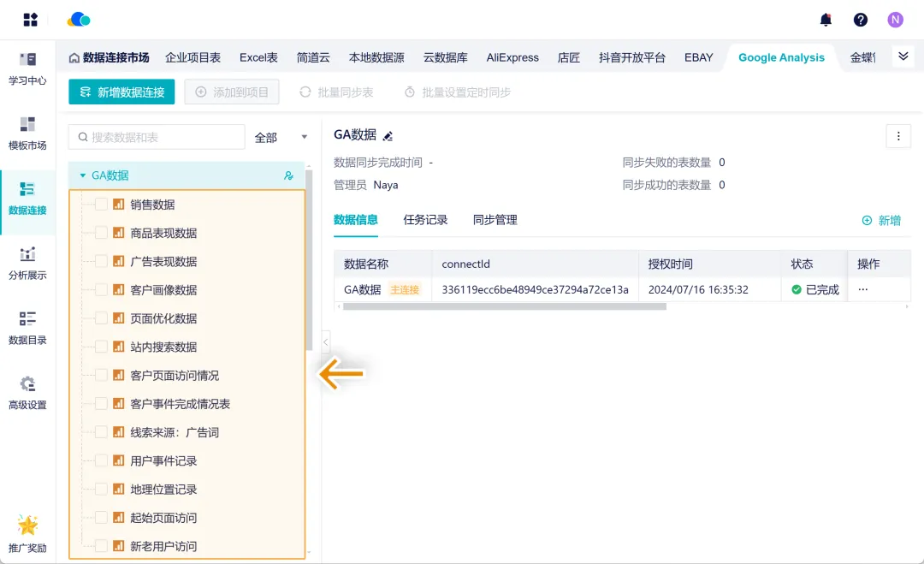Open the AliExpress data source tab
This screenshot has height=564, width=924.
(x=512, y=57)
